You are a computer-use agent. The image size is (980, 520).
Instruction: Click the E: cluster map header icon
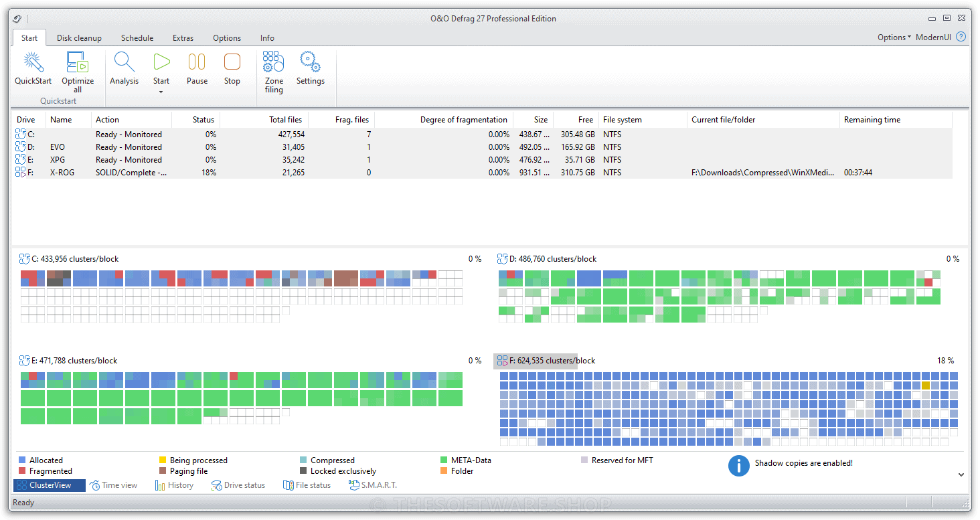[x=25, y=361]
